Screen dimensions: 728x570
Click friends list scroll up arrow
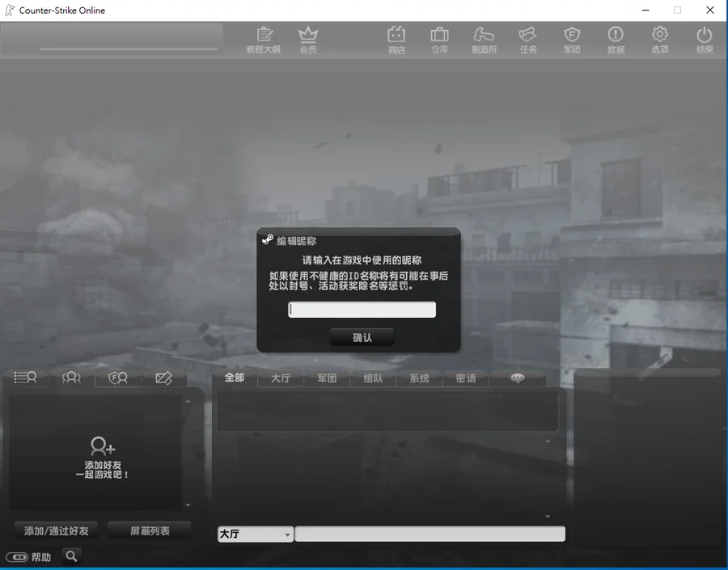click(188, 401)
